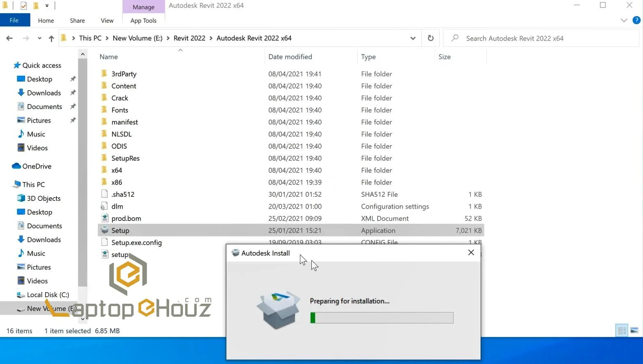Select the .sha512 file icon
The height and width of the screenshot is (364, 643).
(104, 194)
